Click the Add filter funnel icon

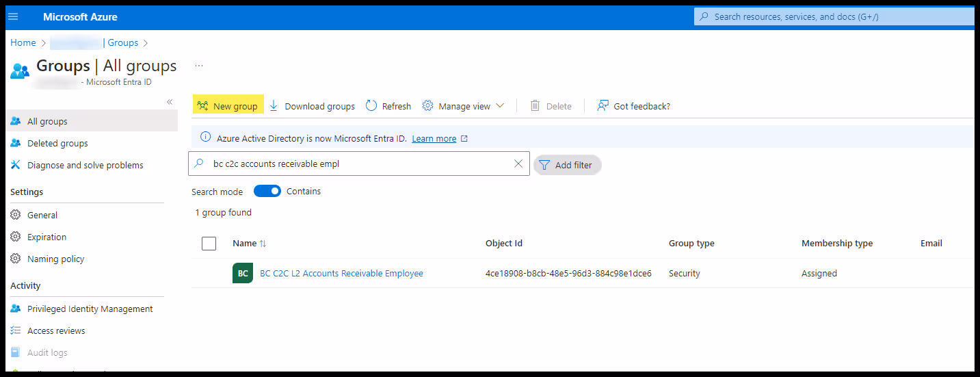(544, 165)
